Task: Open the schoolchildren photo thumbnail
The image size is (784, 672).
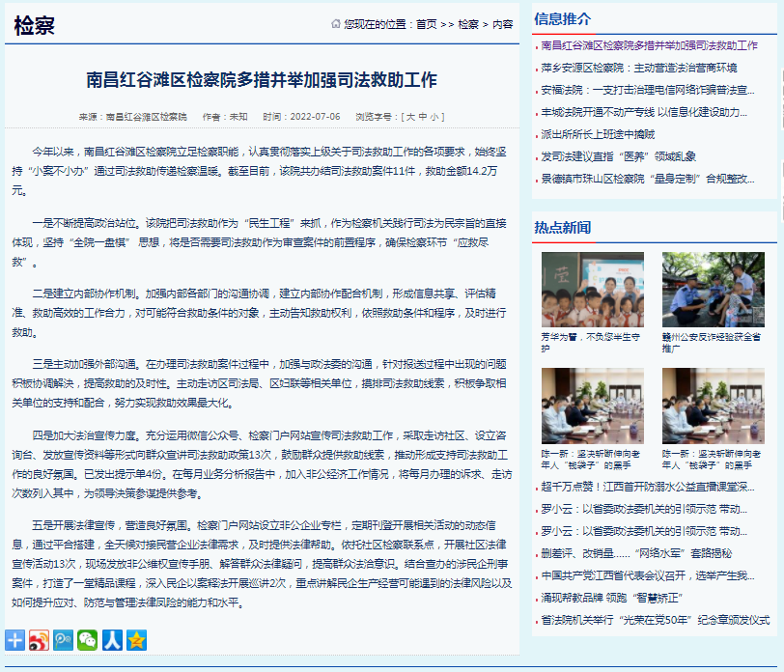Action: (x=593, y=290)
